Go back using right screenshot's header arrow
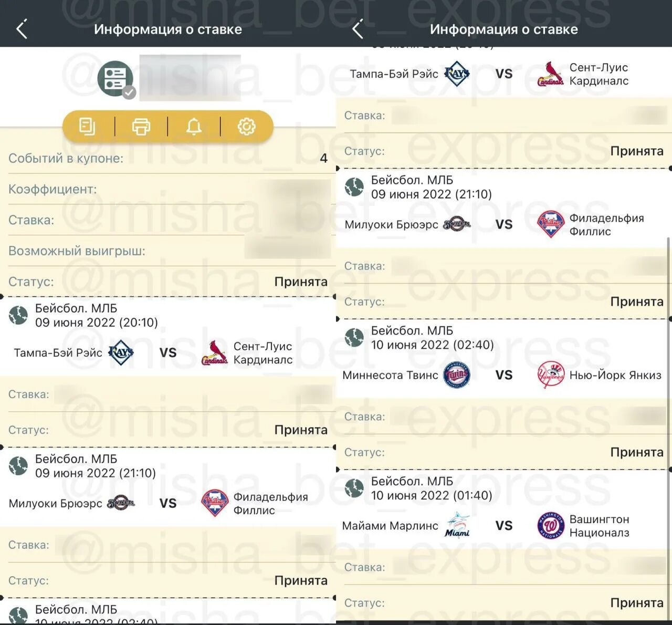The image size is (672, 625). point(358,29)
